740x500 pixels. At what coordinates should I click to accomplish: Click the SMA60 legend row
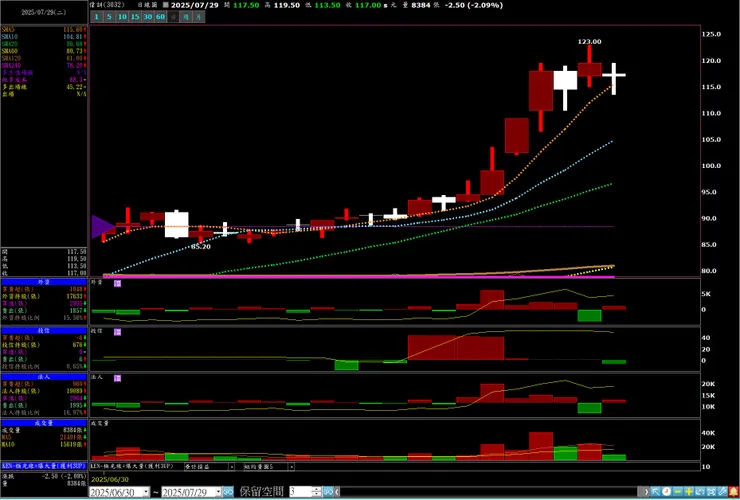click(x=44, y=51)
